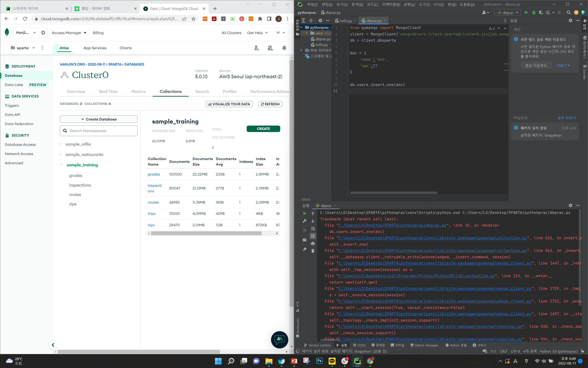Viewport: 588px width, 368px height.
Task: Toggle scroll-to-end in Run console
Action: point(313,236)
